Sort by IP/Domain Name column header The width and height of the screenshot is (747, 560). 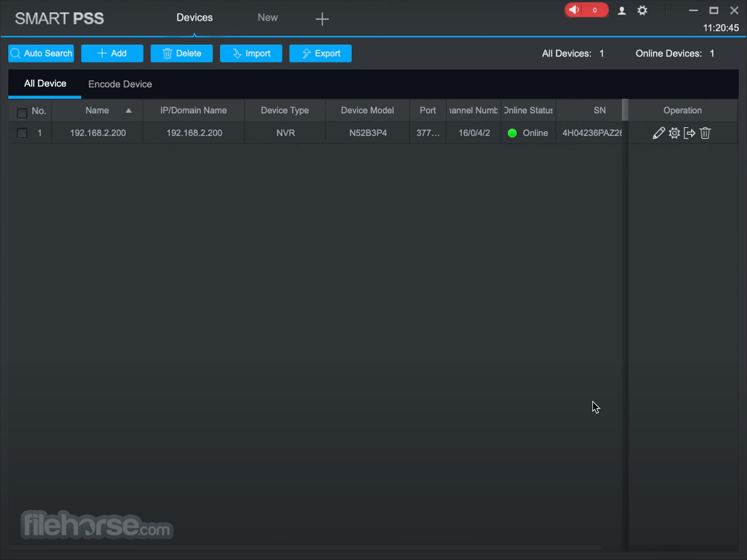(x=193, y=111)
